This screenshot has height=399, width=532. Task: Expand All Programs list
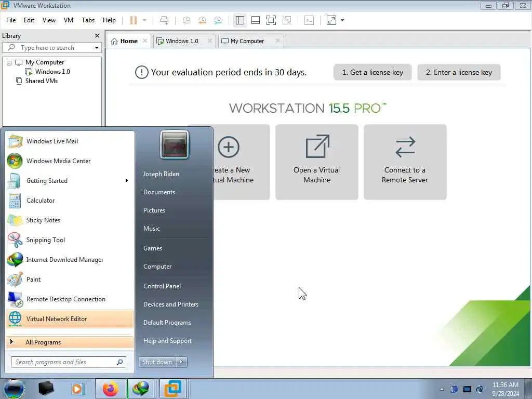point(70,342)
